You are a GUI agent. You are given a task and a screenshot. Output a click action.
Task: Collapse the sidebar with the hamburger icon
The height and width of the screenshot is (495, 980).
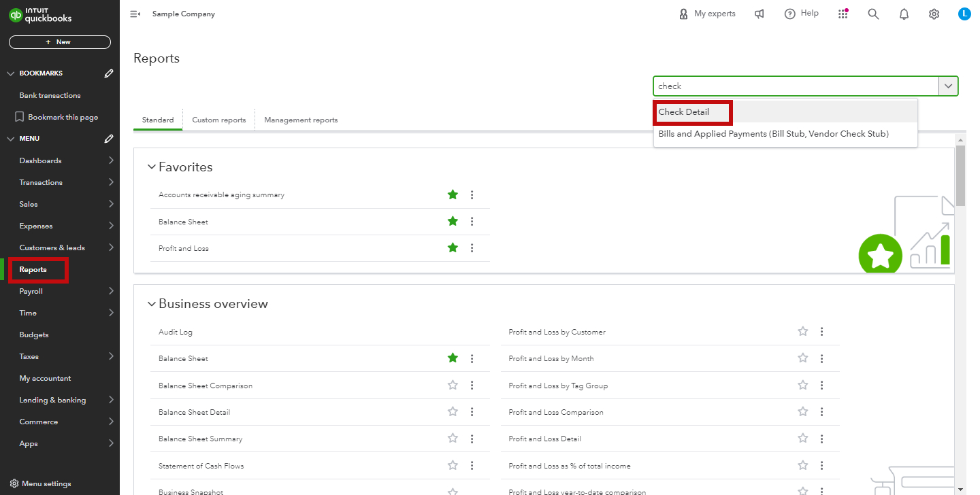click(x=135, y=14)
